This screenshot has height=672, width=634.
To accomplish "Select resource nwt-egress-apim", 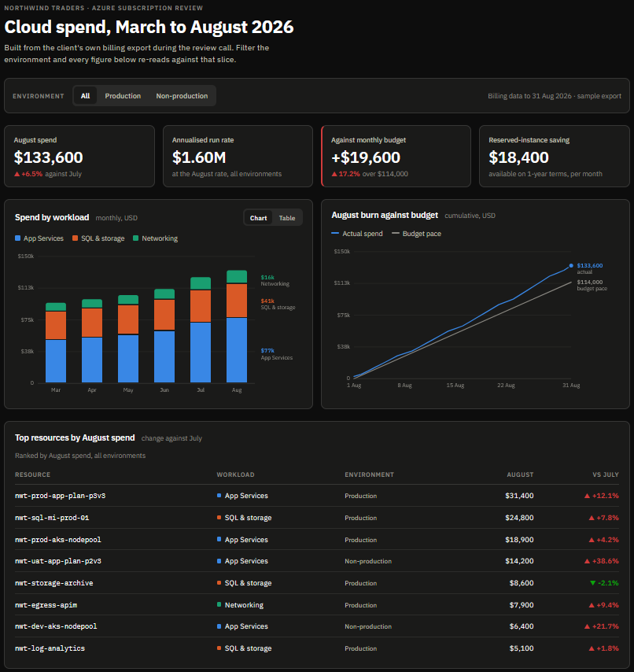I will click(46, 605).
